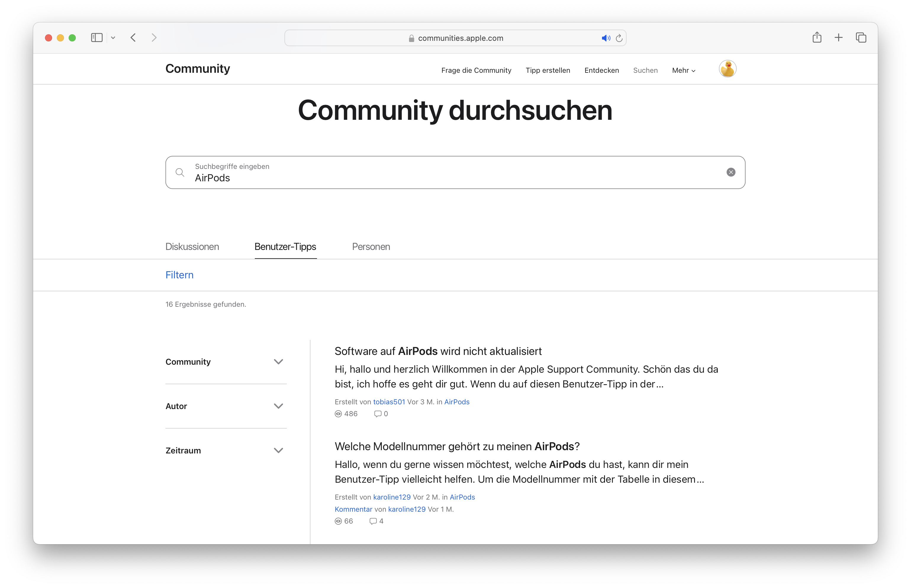Screen dimensions: 911x588
Task: Open the user profile tobias501
Action: click(389, 402)
